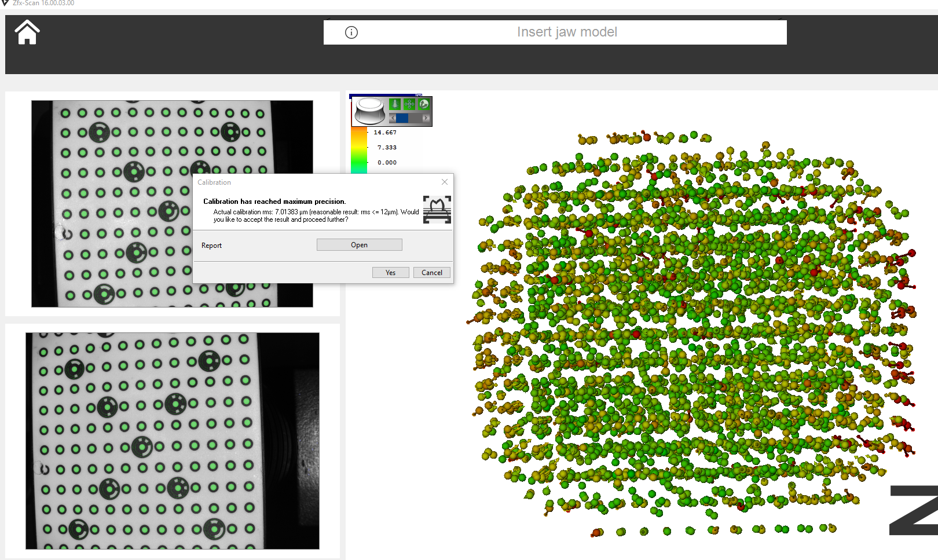Cancel the calibration dialog
The image size is (938, 560).
tap(431, 273)
